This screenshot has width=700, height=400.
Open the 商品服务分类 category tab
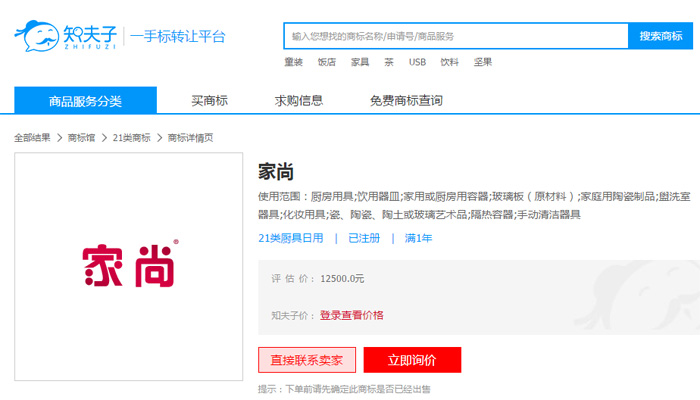pyautogui.click(x=85, y=100)
